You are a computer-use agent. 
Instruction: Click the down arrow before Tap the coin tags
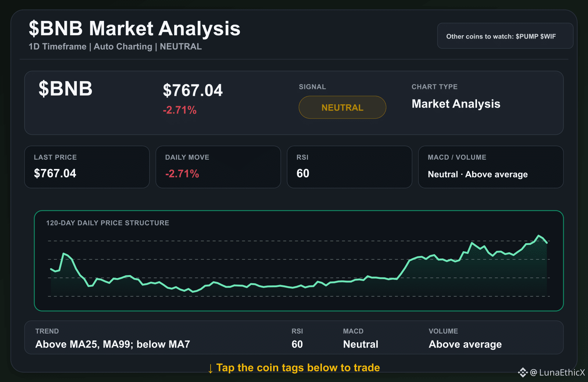(210, 368)
